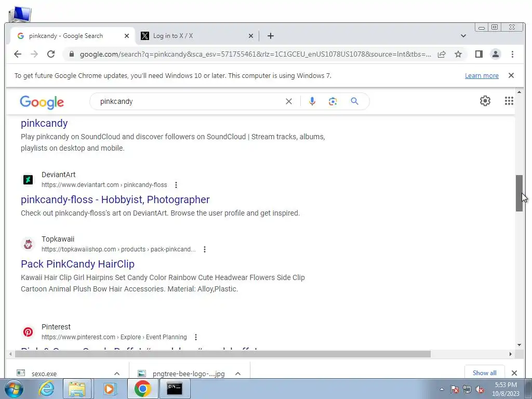Open the pinkcandy SoundCloud result link

(44, 123)
